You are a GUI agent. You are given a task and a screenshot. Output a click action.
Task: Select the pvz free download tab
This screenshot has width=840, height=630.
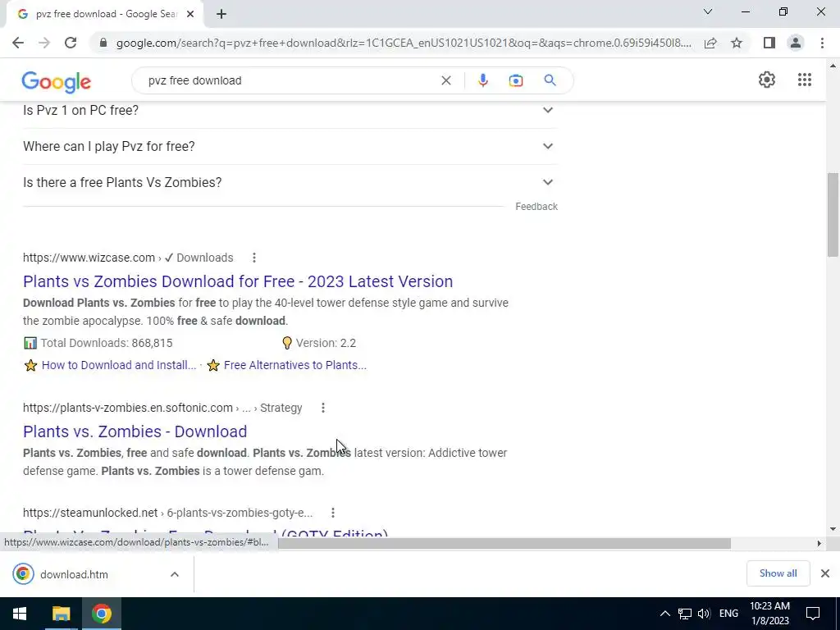tap(105, 15)
